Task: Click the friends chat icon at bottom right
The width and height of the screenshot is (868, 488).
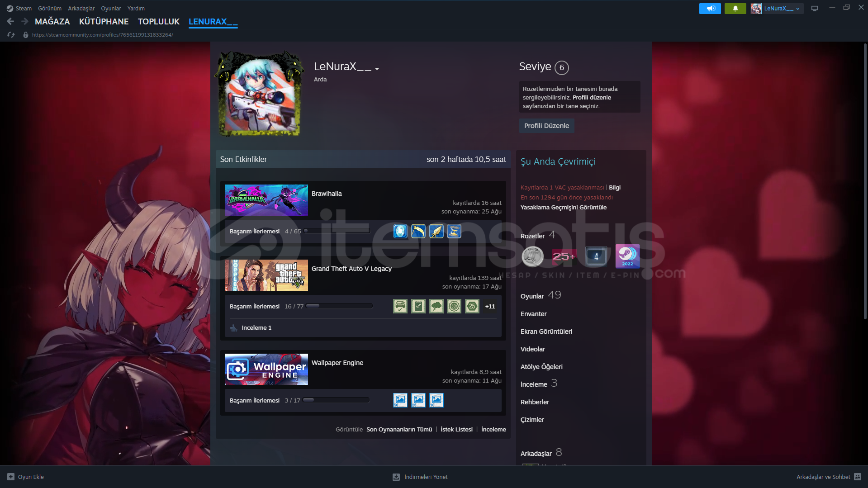Action: click(x=858, y=477)
